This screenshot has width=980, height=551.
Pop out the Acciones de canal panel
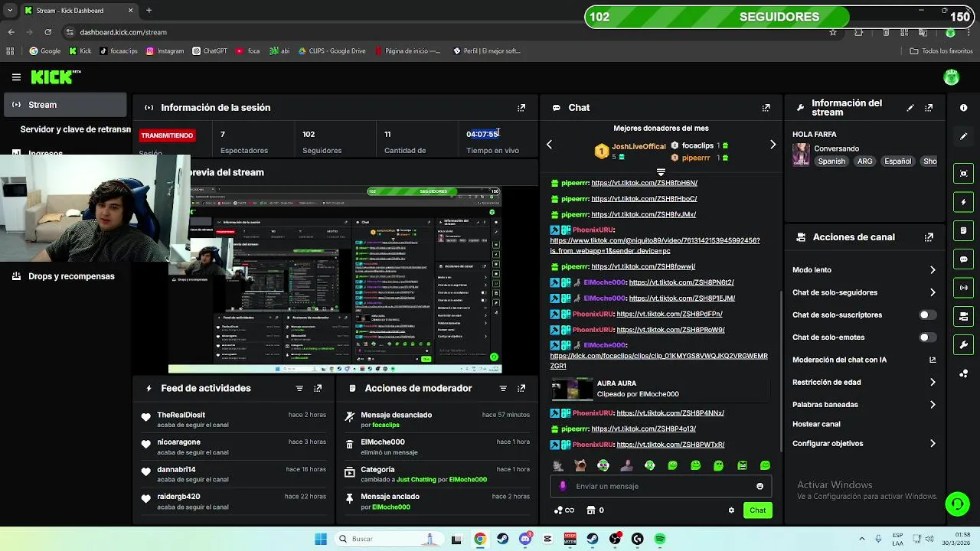tap(929, 237)
